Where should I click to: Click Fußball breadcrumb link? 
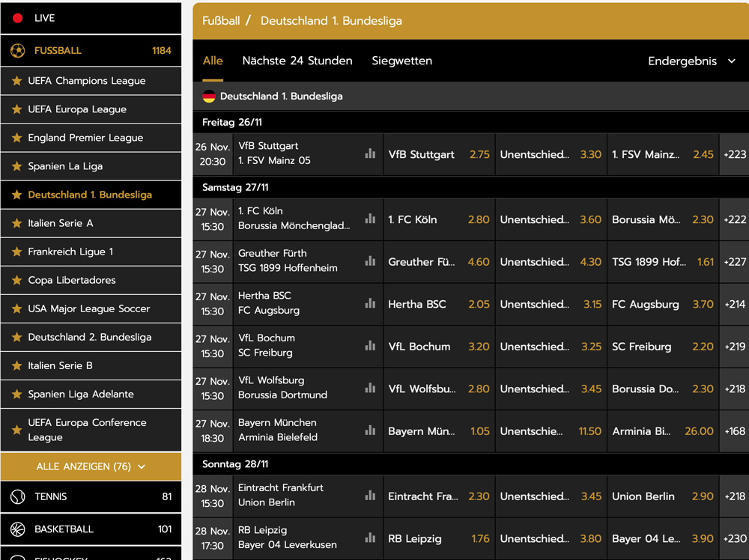point(221,21)
